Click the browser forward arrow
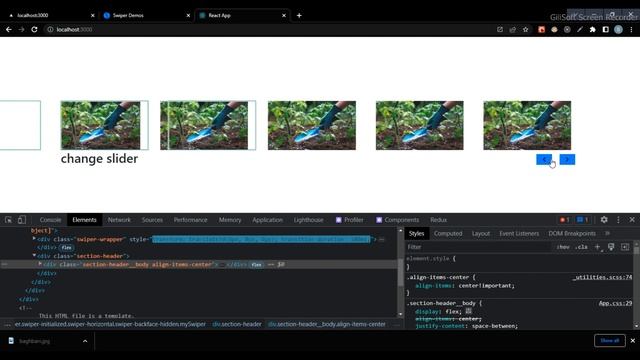This screenshot has width=640, height=360. (x=21, y=29)
